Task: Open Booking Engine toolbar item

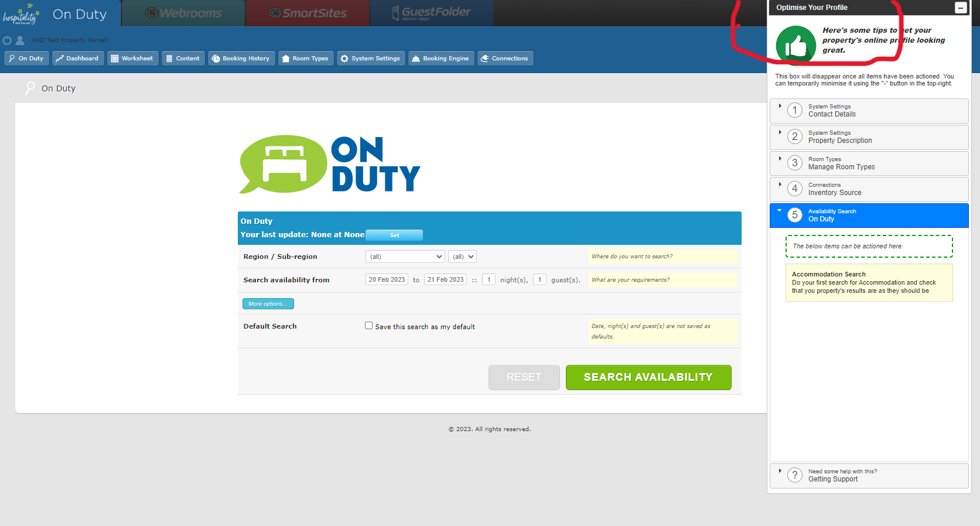Action: 441,59
